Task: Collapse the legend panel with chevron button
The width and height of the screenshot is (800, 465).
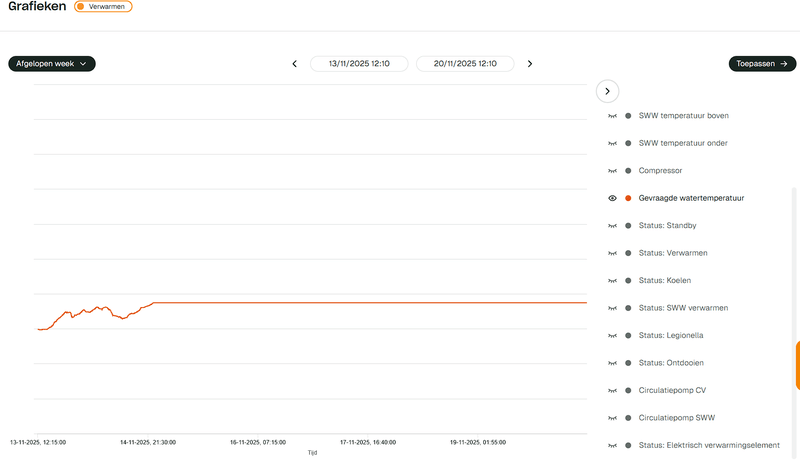Action: tap(607, 91)
